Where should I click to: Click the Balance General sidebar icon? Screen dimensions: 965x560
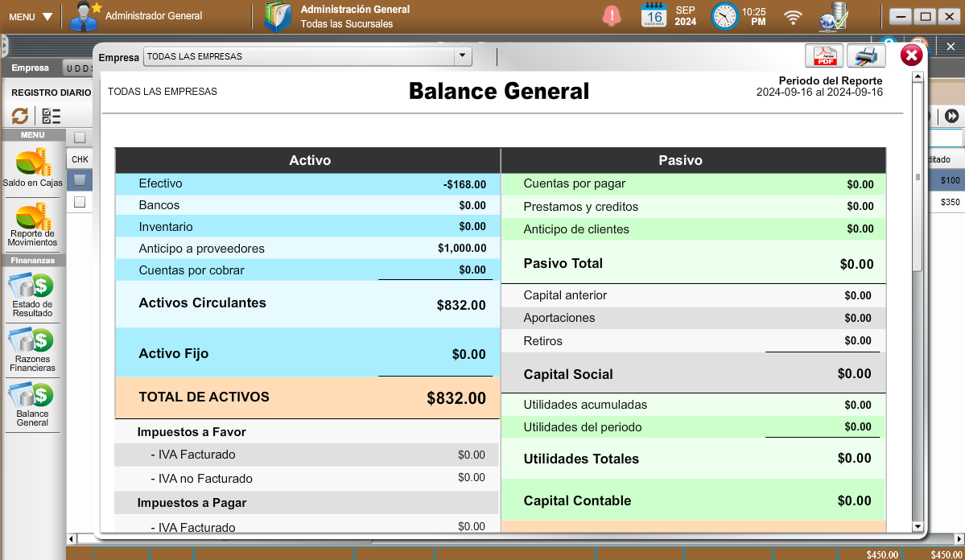[x=32, y=405]
